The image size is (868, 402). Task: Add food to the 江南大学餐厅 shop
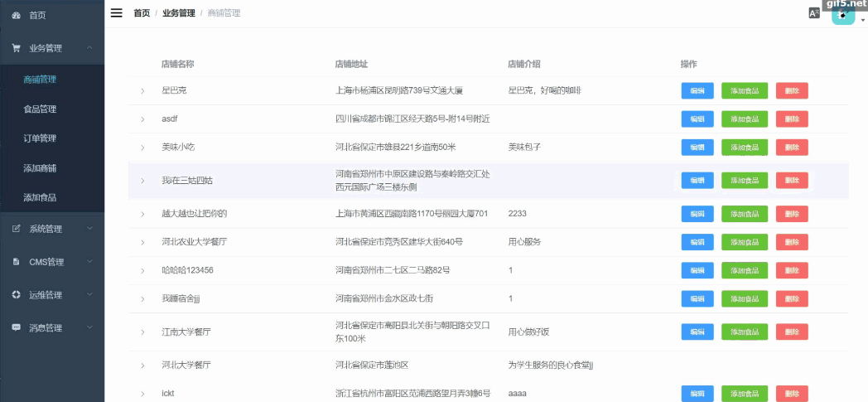point(745,332)
